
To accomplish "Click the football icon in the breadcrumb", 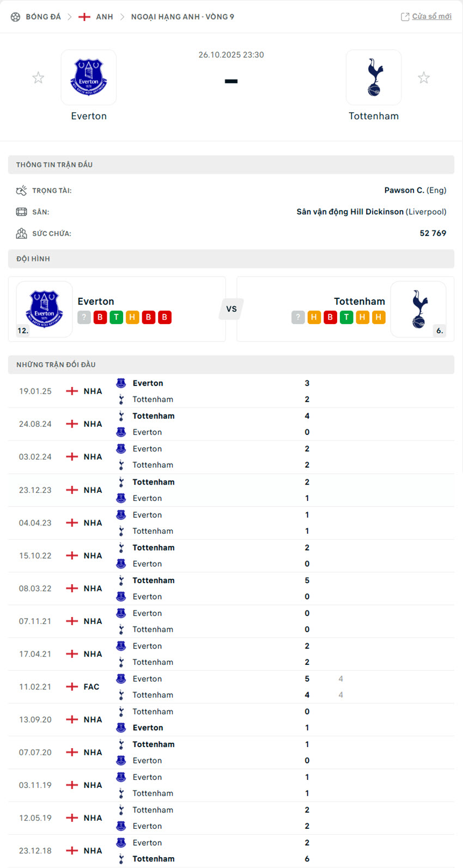I will tap(15, 16).
